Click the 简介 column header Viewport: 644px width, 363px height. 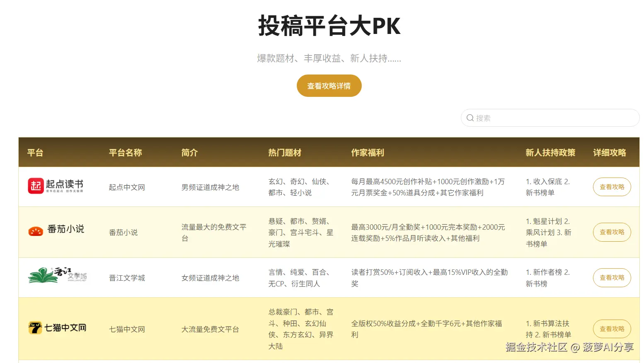tap(190, 153)
